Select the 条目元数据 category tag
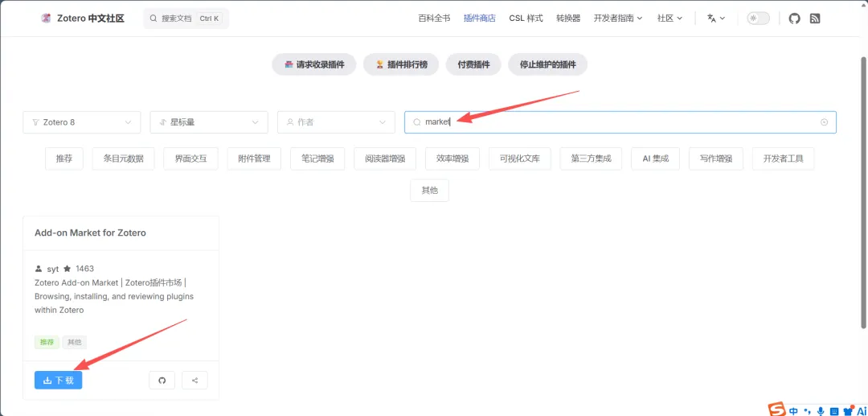 coord(124,159)
